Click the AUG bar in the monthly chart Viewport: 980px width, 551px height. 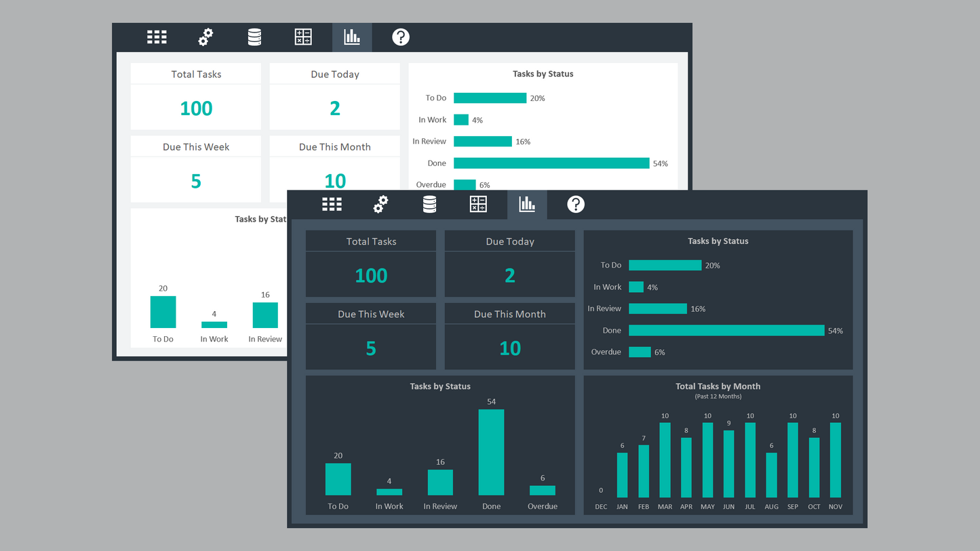tap(771, 475)
